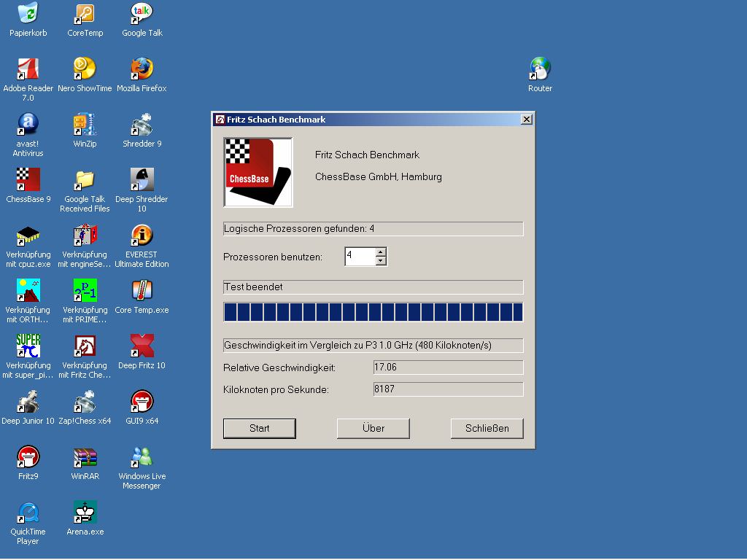The image size is (747, 560).
Task: Click the Arena.exe chess icon
Action: tap(85, 512)
